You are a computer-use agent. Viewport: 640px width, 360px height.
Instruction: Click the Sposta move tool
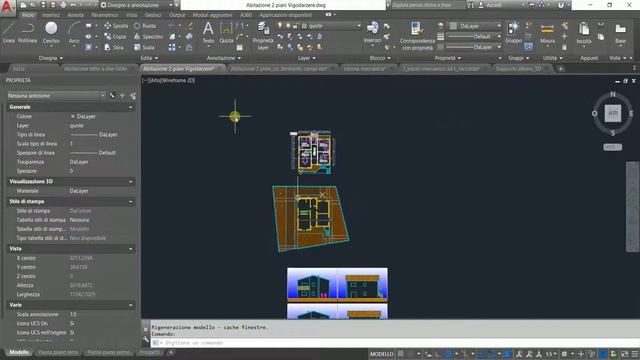[116, 26]
